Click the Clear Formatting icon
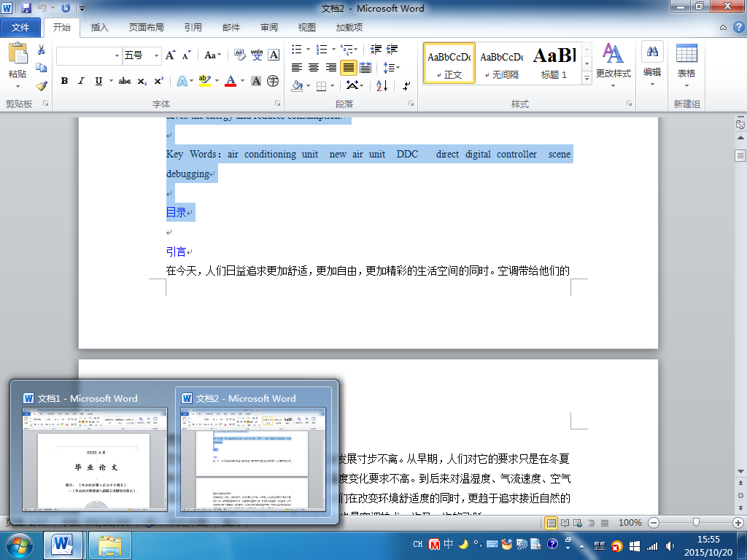Image resolution: width=747 pixels, height=560 pixels. (239, 55)
